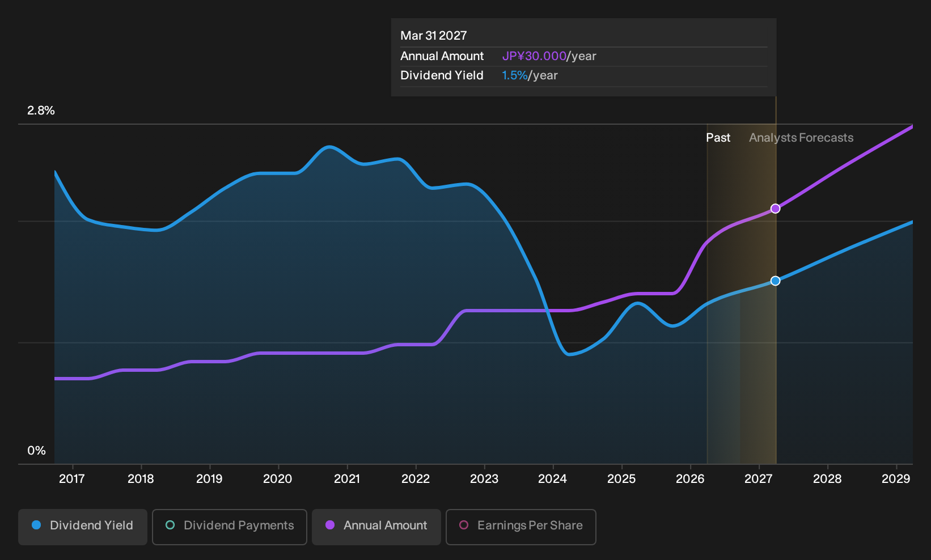931x560 pixels.
Task: Click the teal Dividend Payments circle icon
Action: click(x=170, y=525)
